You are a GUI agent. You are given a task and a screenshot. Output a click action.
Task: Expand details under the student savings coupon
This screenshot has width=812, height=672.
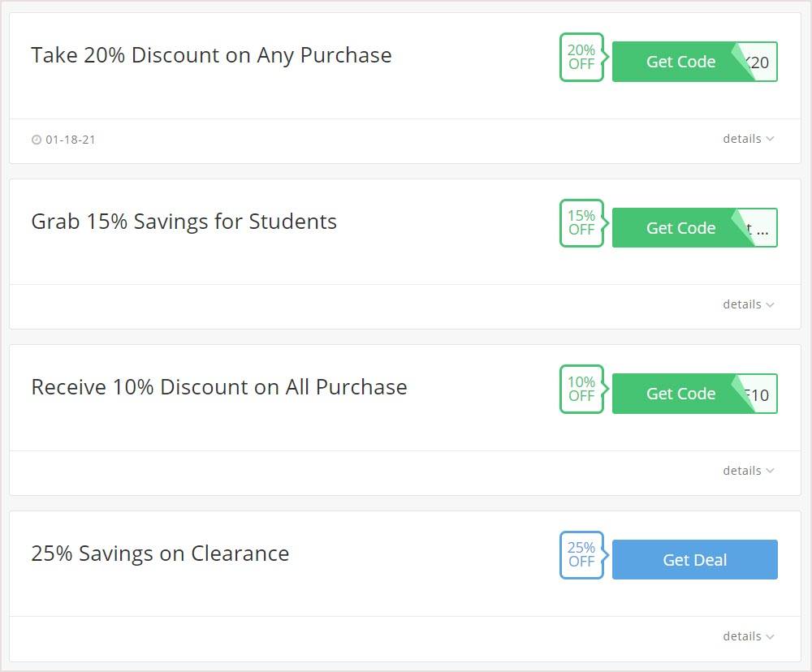[749, 304]
